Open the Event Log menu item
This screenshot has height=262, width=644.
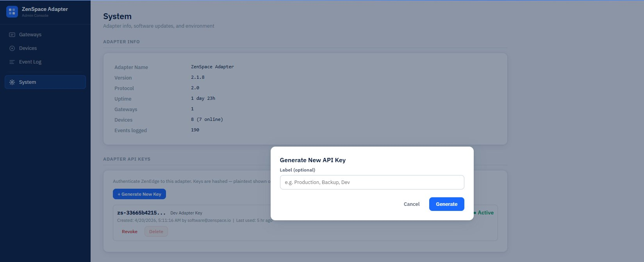click(x=45, y=62)
